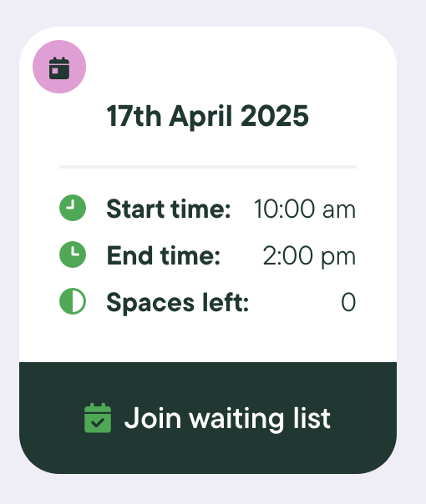The width and height of the screenshot is (426, 504).
Task: Click the calendar icon in pink circle
Action: coord(59,67)
